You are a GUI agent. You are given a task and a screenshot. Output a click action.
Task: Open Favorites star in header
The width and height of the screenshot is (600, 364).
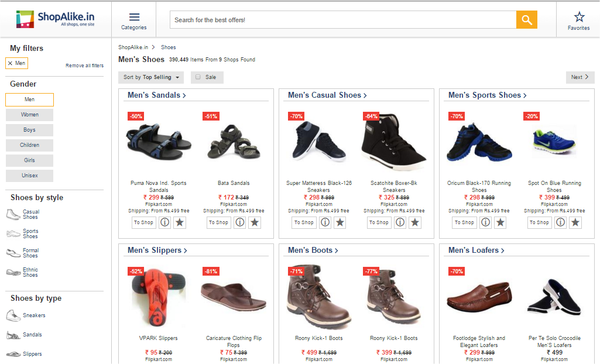pyautogui.click(x=578, y=20)
